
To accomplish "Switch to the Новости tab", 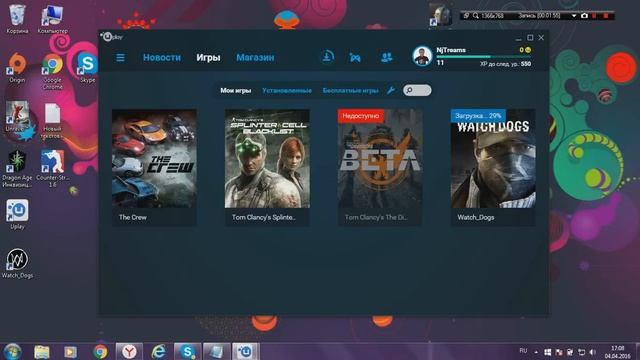I will pyautogui.click(x=162, y=58).
